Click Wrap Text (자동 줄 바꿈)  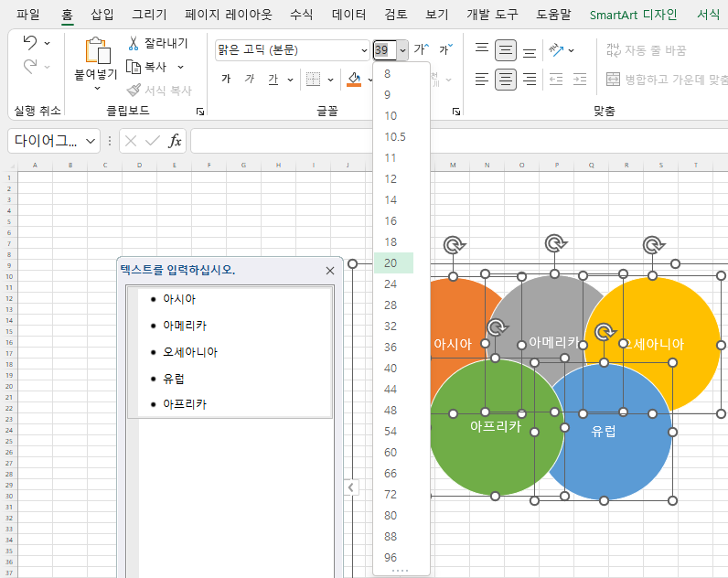tap(647, 49)
